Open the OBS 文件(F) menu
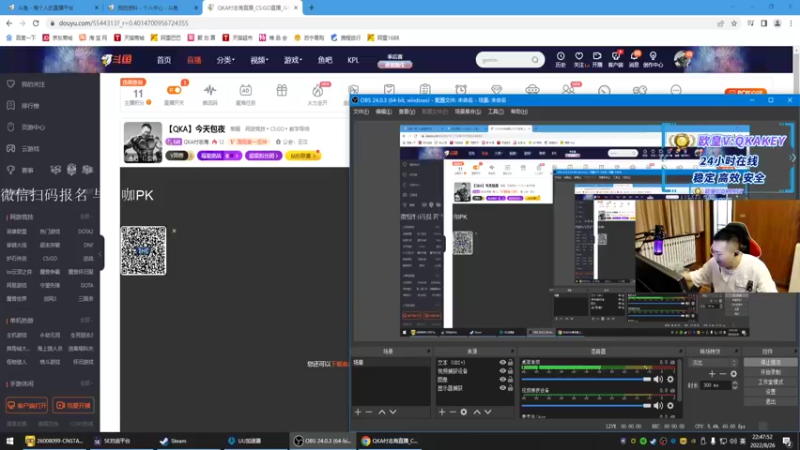The image size is (800, 450). 361,111
